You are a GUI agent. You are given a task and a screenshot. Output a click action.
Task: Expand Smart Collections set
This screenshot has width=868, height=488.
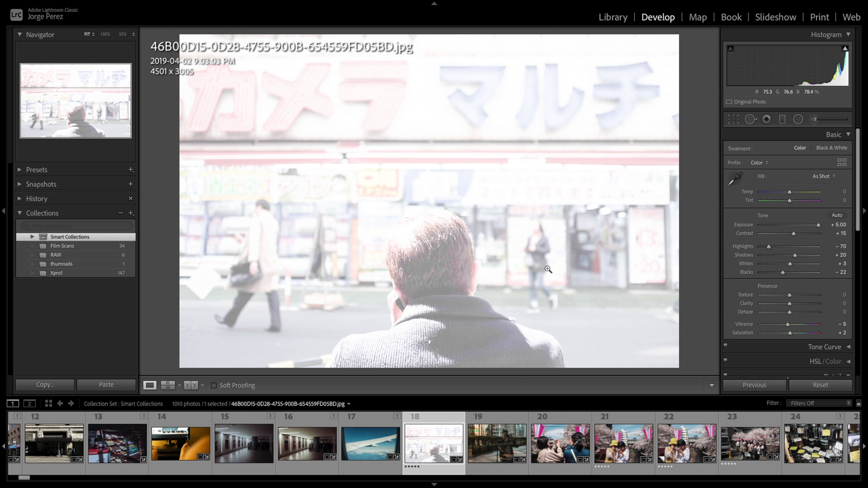pos(32,236)
